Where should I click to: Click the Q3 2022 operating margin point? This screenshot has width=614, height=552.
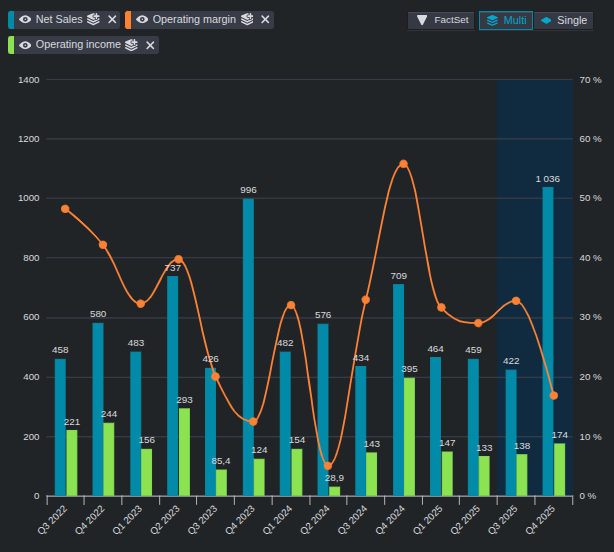(x=65, y=209)
